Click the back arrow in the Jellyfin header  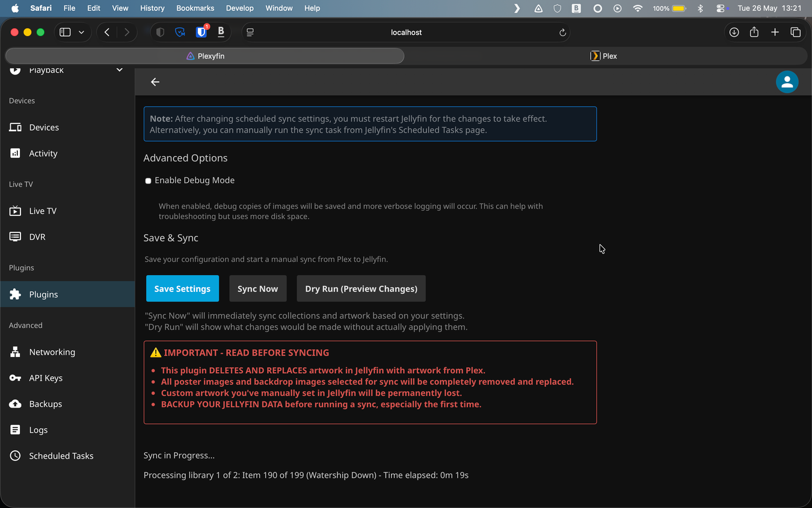(155, 82)
